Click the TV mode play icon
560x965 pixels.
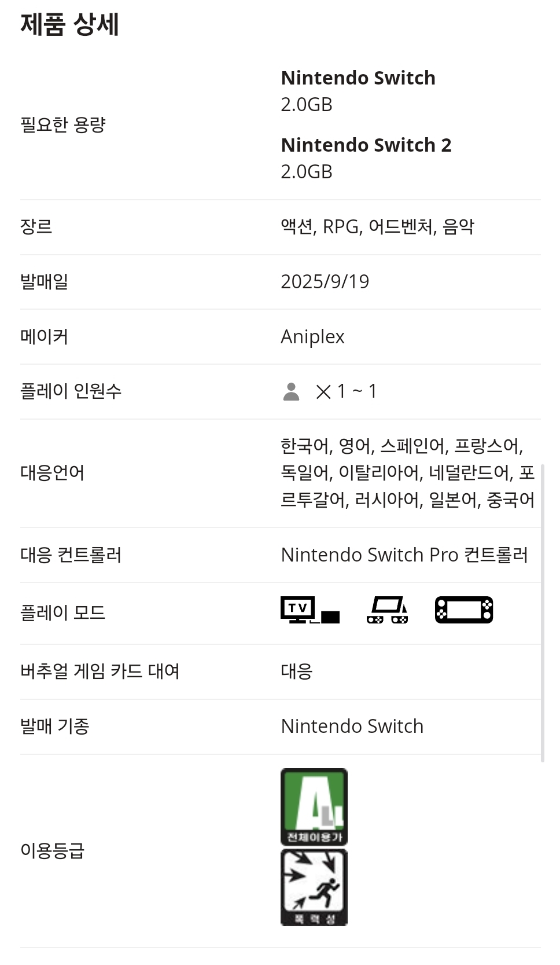pos(310,610)
